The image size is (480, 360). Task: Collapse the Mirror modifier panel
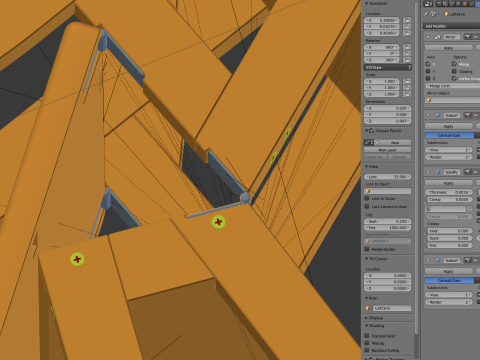(x=428, y=37)
